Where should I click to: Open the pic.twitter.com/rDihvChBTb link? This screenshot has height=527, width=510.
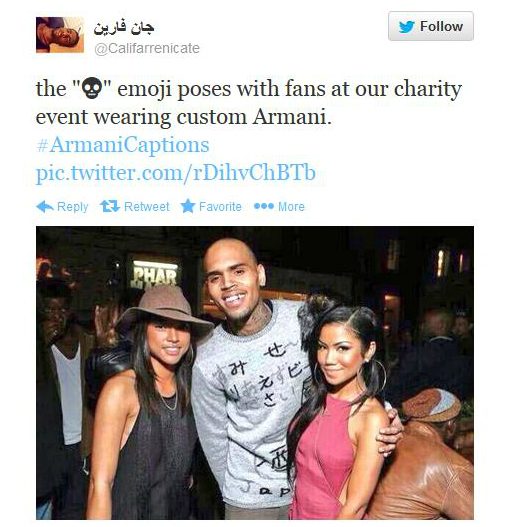pyautogui.click(x=175, y=173)
